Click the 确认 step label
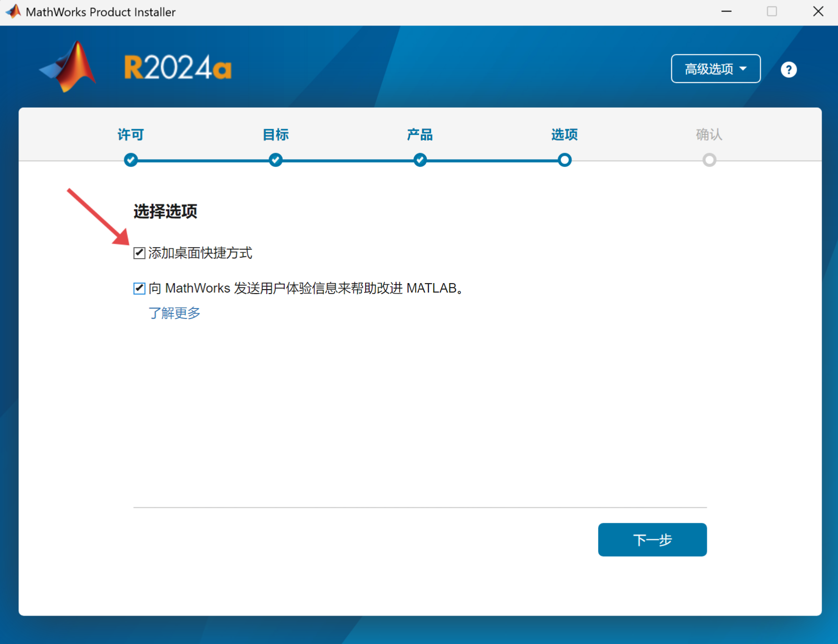838x644 pixels. [x=709, y=135]
